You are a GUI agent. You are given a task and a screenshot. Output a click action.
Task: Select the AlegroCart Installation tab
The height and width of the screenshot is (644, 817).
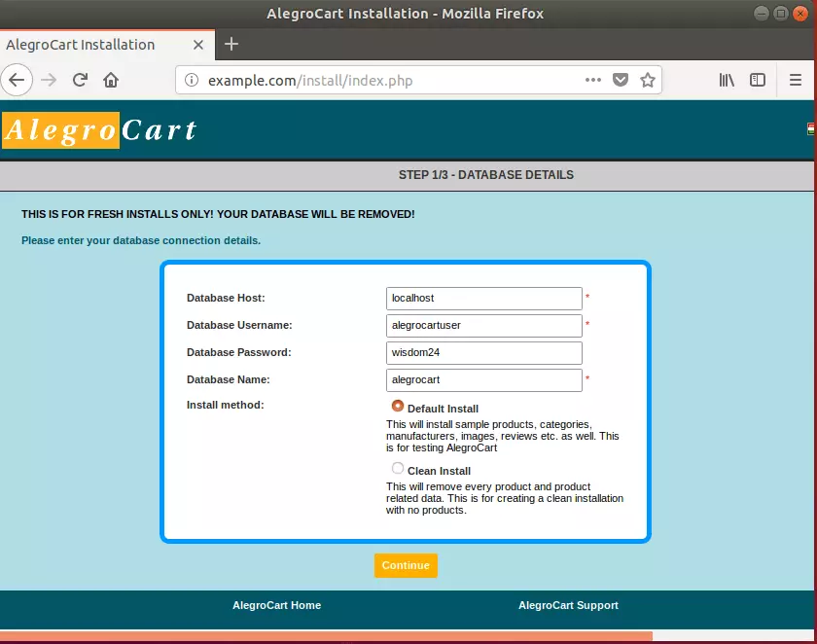[x=107, y=45]
